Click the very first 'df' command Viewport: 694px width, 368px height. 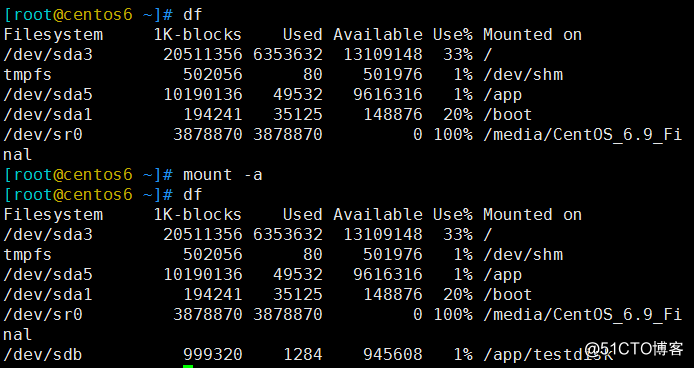pyautogui.click(x=193, y=15)
